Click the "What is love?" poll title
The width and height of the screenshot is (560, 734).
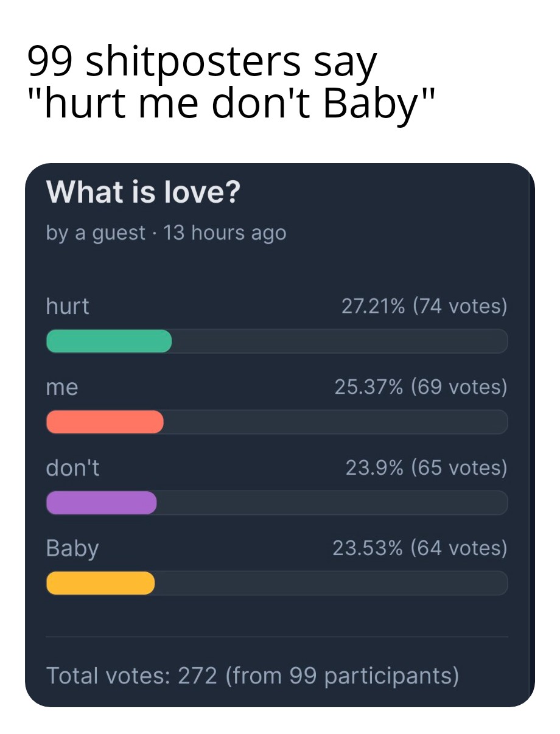pyautogui.click(x=143, y=193)
